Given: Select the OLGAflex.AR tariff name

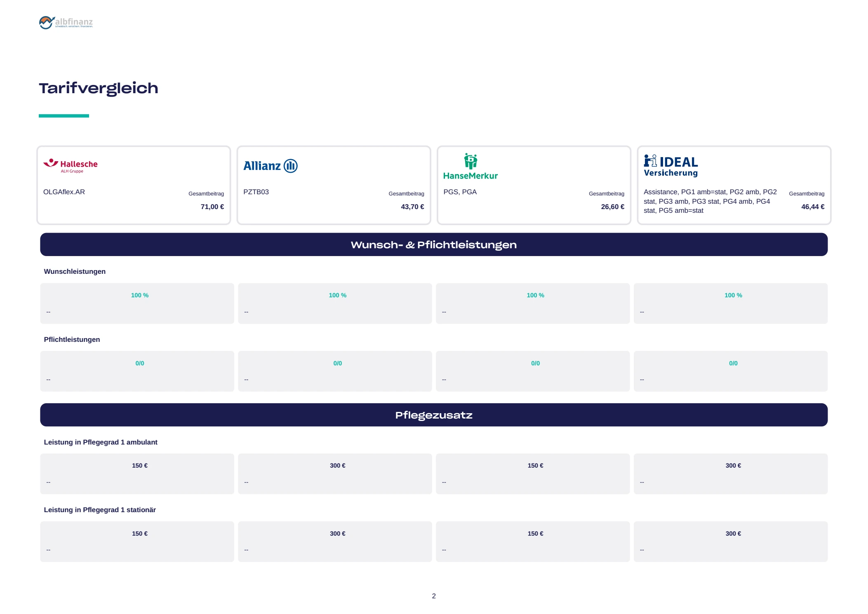Looking at the screenshot, I should [64, 192].
